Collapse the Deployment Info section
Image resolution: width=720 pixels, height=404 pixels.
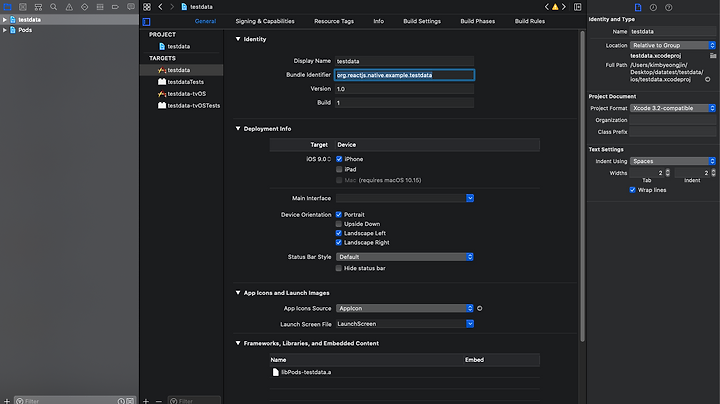(x=237, y=129)
